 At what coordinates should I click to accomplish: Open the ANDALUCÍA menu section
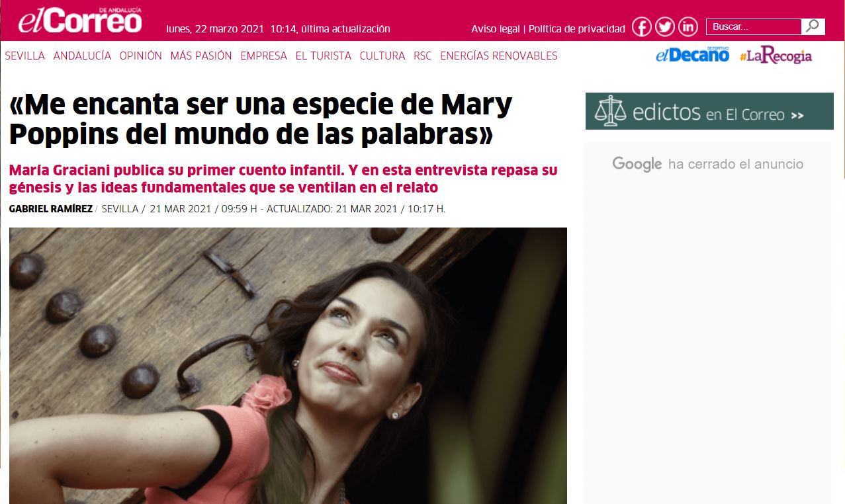82,56
